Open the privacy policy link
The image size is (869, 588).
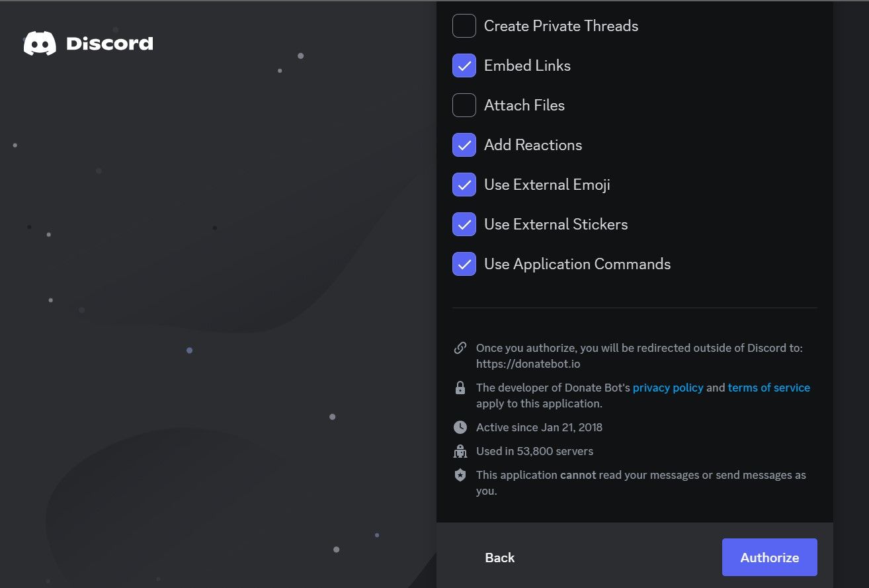tap(668, 388)
